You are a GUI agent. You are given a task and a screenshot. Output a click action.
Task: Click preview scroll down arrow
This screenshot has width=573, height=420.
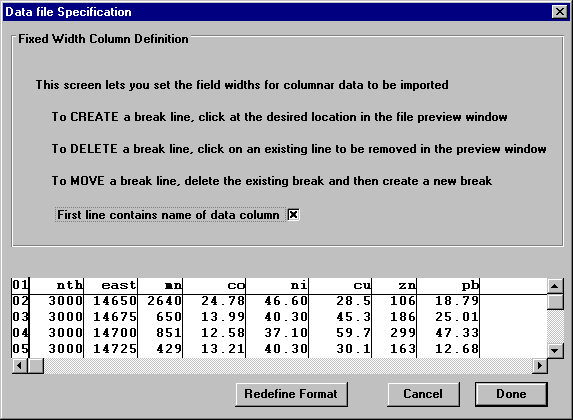(x=555, y=351)
